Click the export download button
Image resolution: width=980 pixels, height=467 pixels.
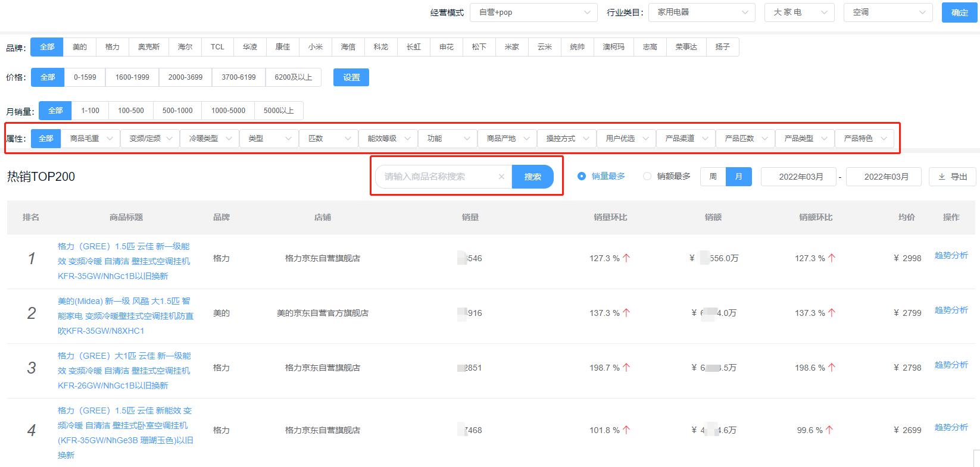click(x=952, y=177)
